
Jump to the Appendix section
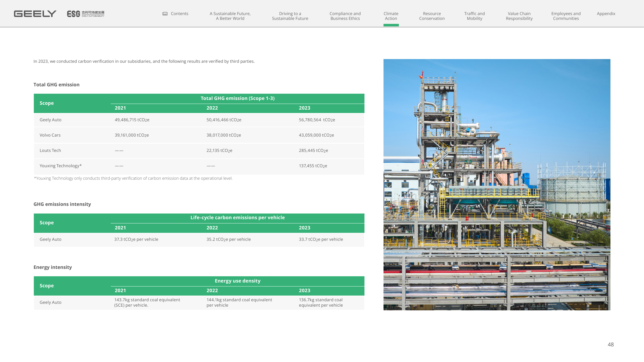tap(606, 14)
